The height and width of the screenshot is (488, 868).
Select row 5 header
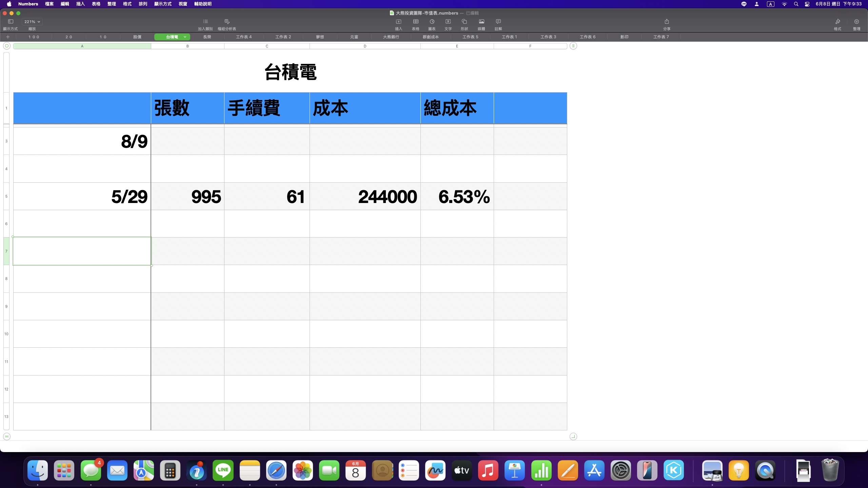pyautogui.click(x=6, y=196)
